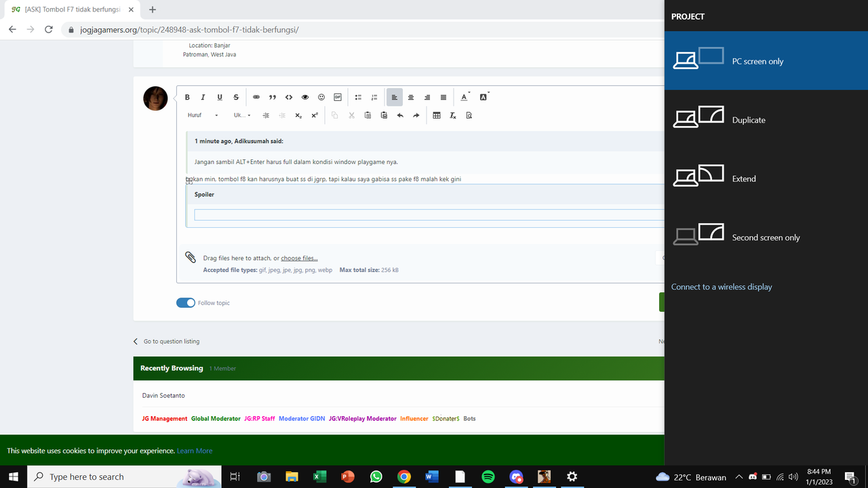Open WhatsApp from the taskbar

(x=376, y=477)
